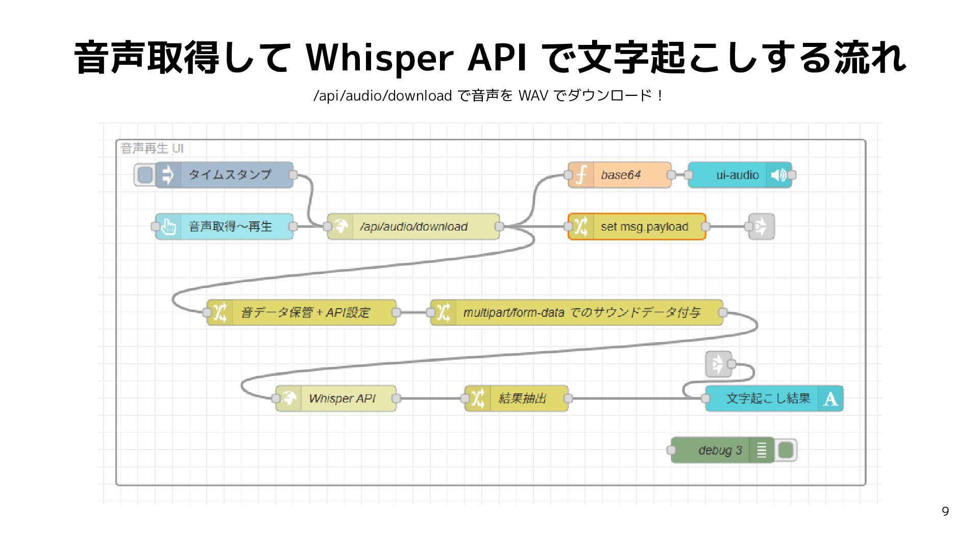Click the link in node above 文字起こし結果
The width and height of the screenshot is (980, 551).
pos(718,364)
